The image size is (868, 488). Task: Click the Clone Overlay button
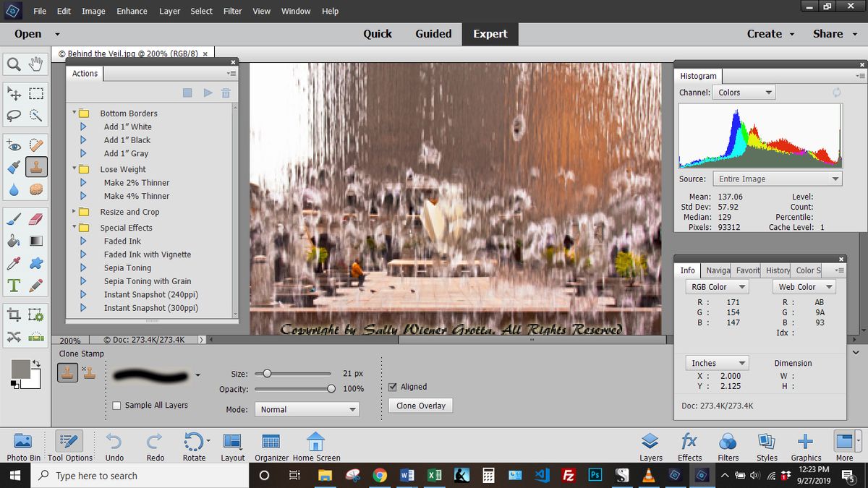point(420,406)
